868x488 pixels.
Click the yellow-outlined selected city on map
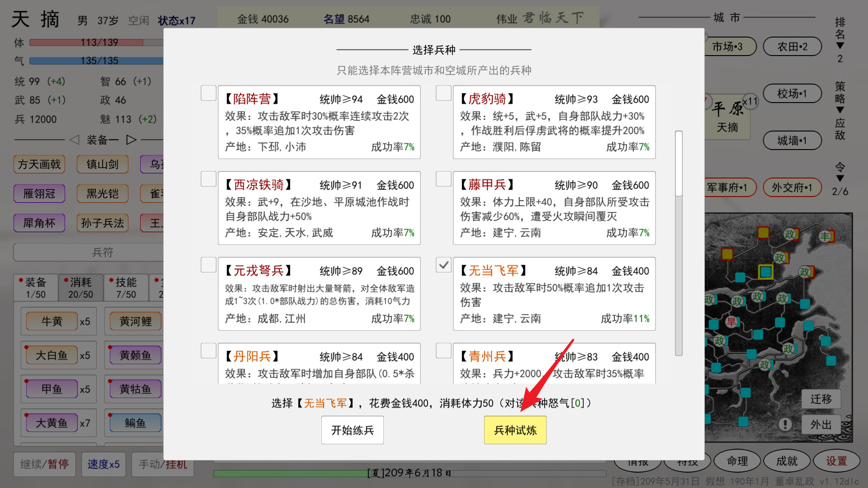(765, 272)
